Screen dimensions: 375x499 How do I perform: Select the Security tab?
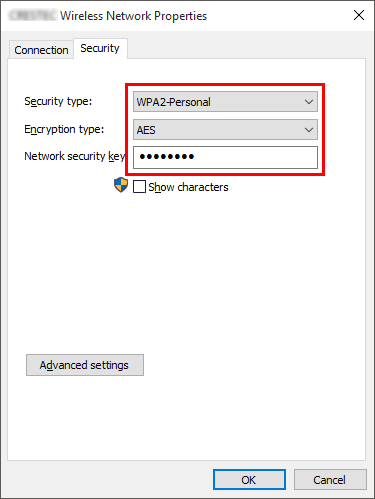point(100,48)
